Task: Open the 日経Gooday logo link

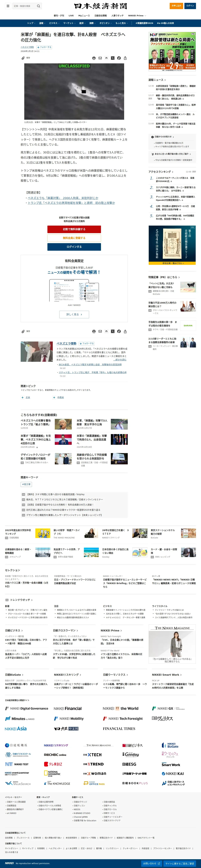Action: click(131, 755)
